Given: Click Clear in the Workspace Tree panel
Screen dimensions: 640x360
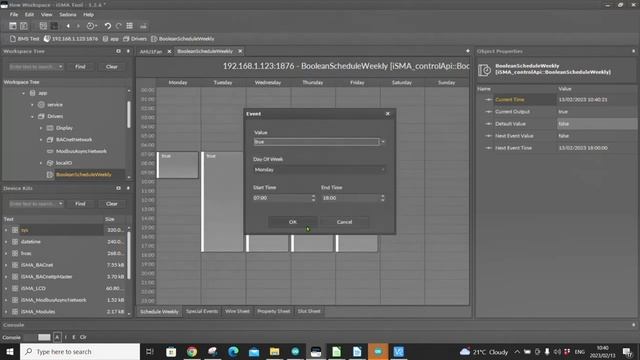Looking at the screenshot, I should [111, 67].
